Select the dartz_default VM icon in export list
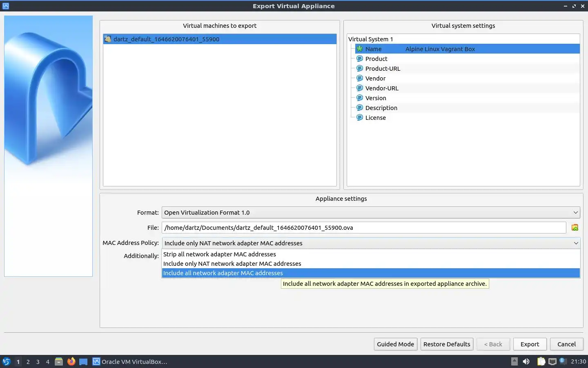 pos(108,39)
